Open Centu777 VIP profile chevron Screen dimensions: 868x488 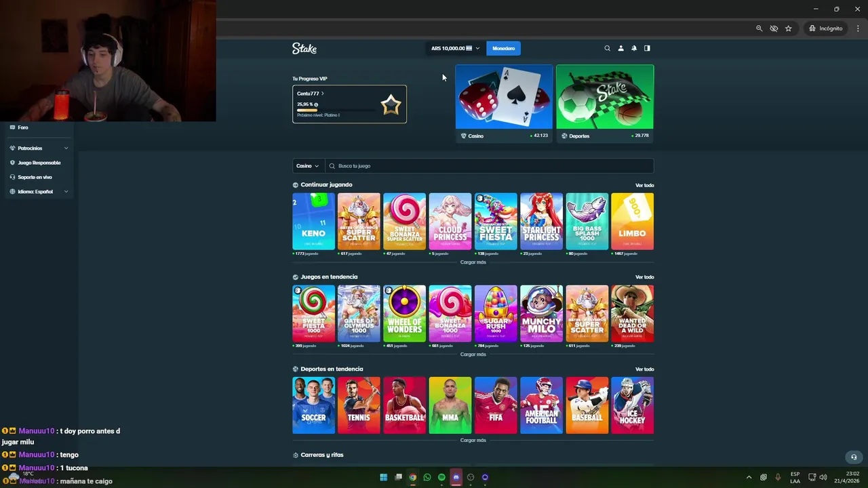323,94
